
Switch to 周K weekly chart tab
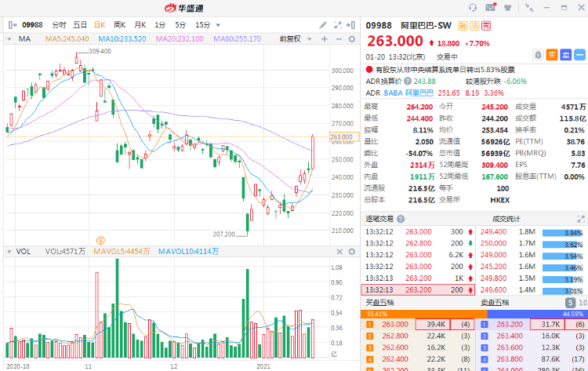(120, 24)
